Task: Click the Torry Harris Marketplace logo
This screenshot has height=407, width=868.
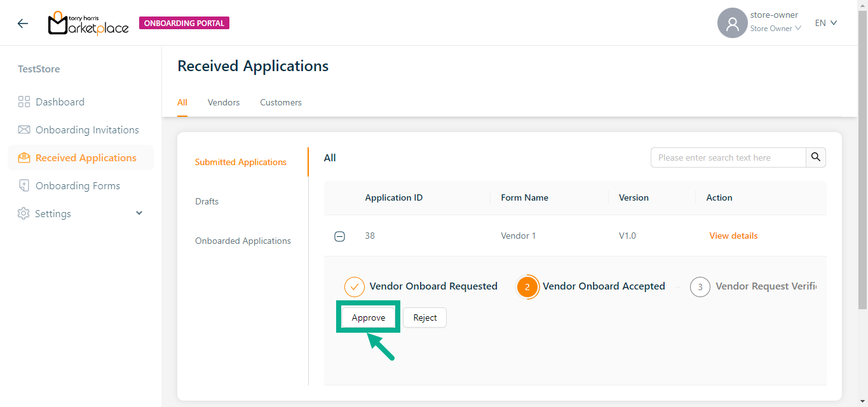Action: (88, 23)
